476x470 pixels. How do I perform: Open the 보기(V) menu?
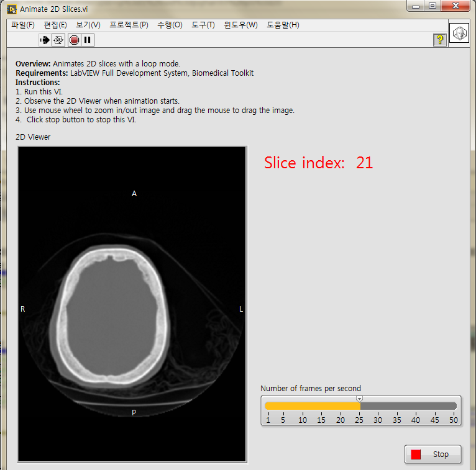88,25
